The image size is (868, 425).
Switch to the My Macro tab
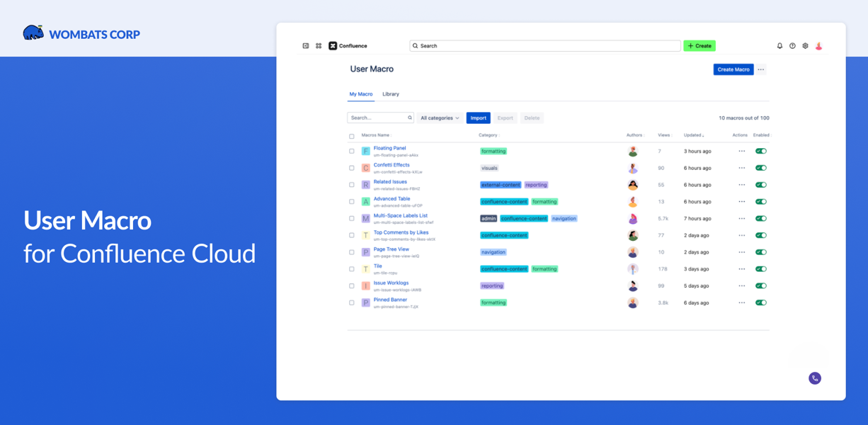point(361,94)
